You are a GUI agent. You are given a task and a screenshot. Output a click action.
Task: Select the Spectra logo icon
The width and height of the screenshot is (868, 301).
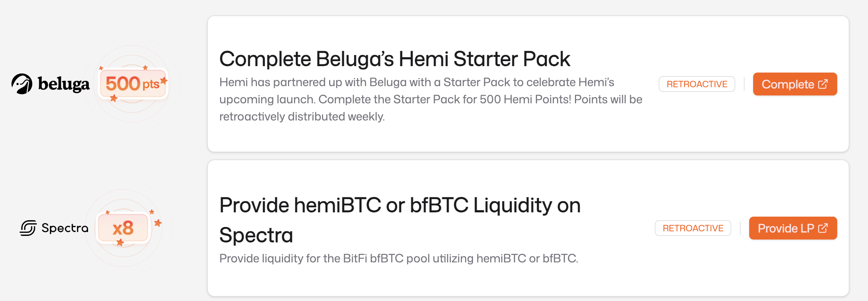28,228
